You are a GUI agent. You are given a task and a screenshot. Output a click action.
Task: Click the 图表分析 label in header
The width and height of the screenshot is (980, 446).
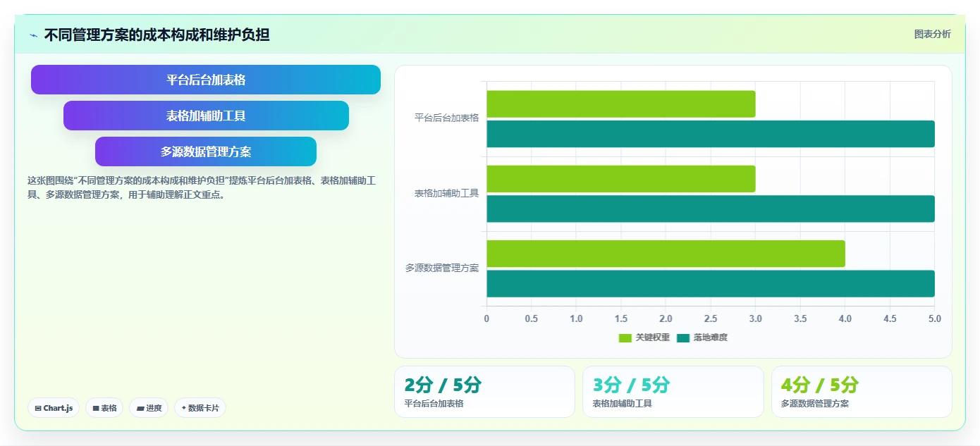[x=932, y=34]
